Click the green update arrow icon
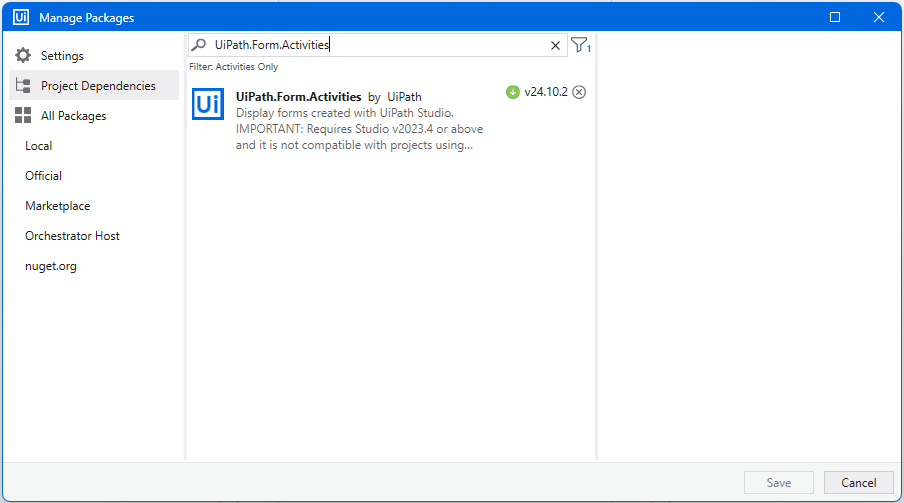The height and width of the screenshot is (503, 904). click(x=513, y=92)
